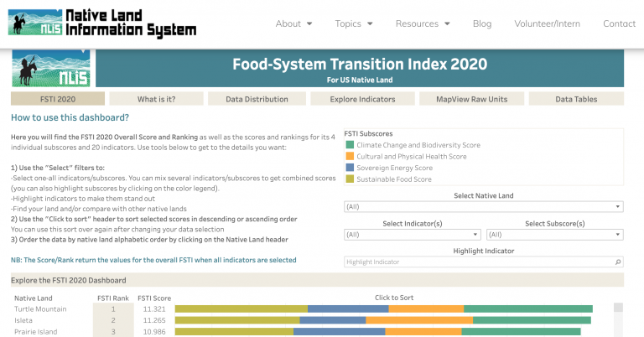Open the Select Subscore(s) dropdown

(x=554, y=235)
